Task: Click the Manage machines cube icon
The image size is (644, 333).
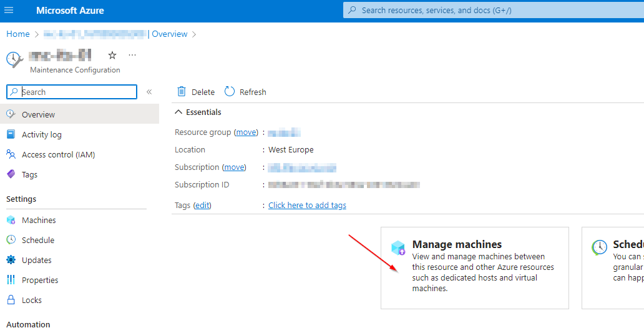Action: (398, 248)
